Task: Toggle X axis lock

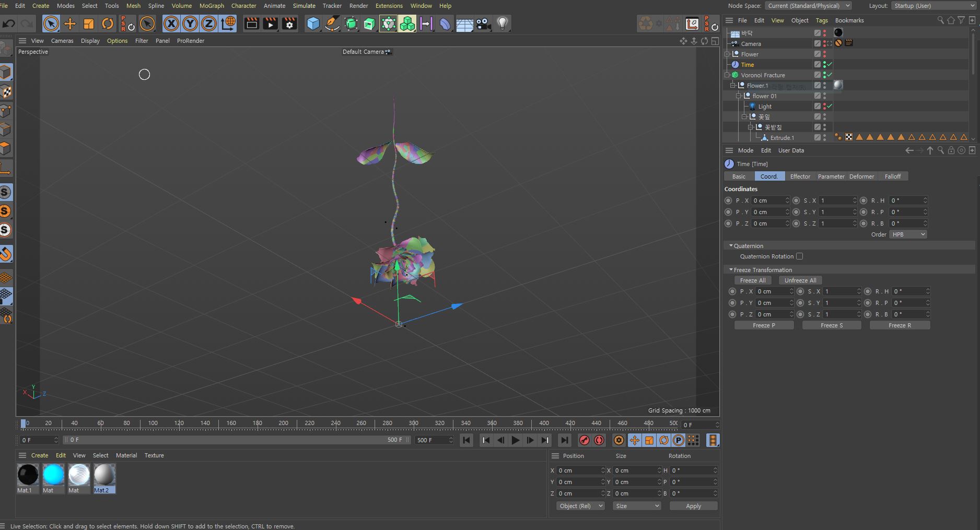Action: (x=171, y=23)
